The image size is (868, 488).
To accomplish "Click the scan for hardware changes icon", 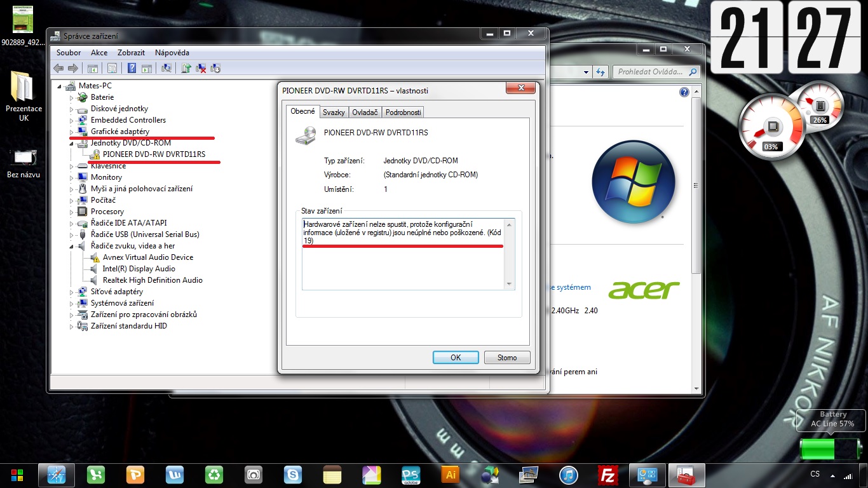I will (x=166, y=68).
